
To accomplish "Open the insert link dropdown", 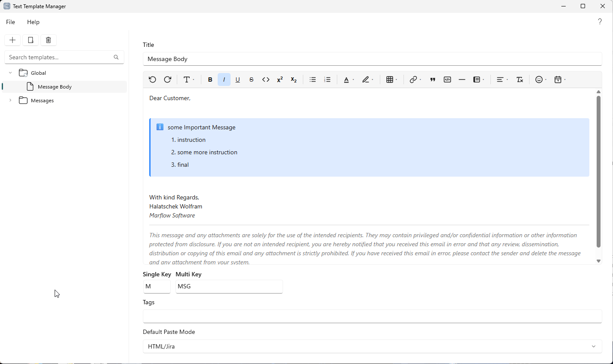I will click(416, 80).
